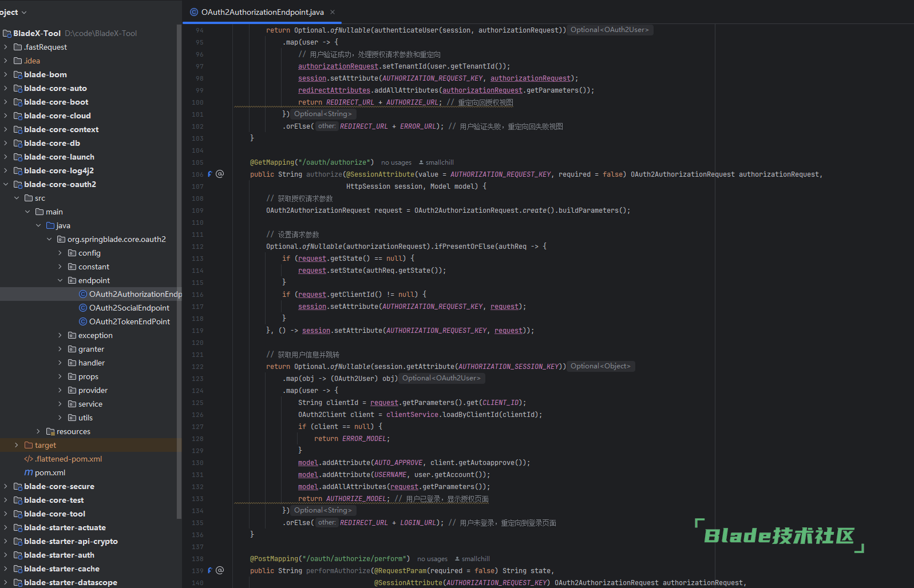Select blade-core-test module
Viewport: 914px width, 588px height.
(54, 500)
